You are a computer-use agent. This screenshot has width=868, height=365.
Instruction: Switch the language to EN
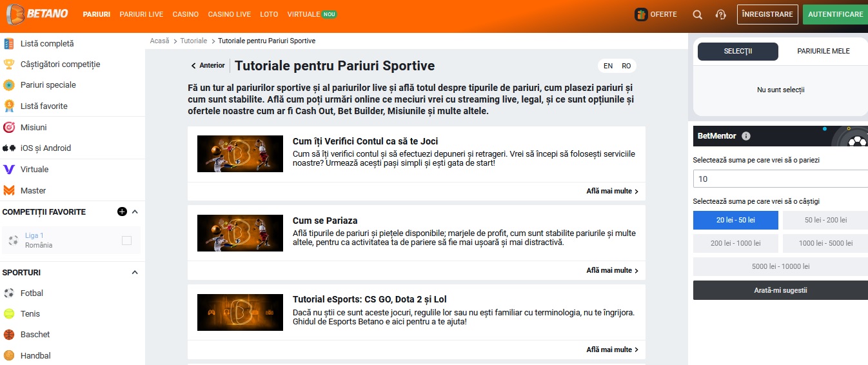click(x=608, y=66)
